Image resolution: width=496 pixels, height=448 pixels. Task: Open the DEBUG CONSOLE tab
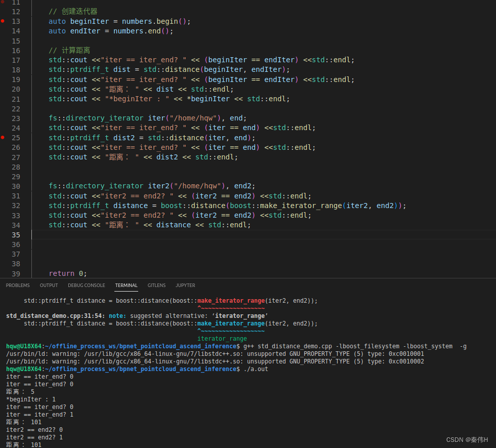87,286
